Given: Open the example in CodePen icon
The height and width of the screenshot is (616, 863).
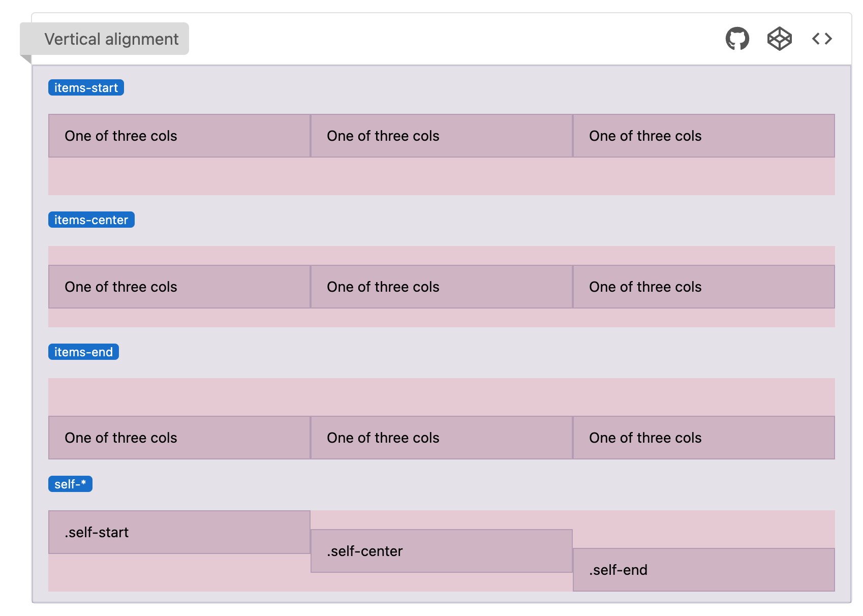Looking at the screenshot, I should click(779, 39).
